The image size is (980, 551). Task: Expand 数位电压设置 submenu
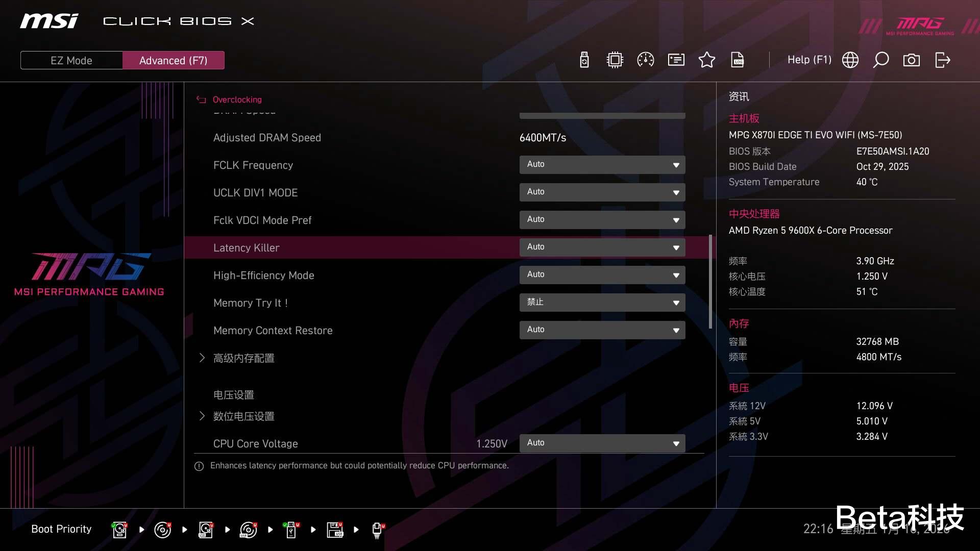[x=243, y=416]
